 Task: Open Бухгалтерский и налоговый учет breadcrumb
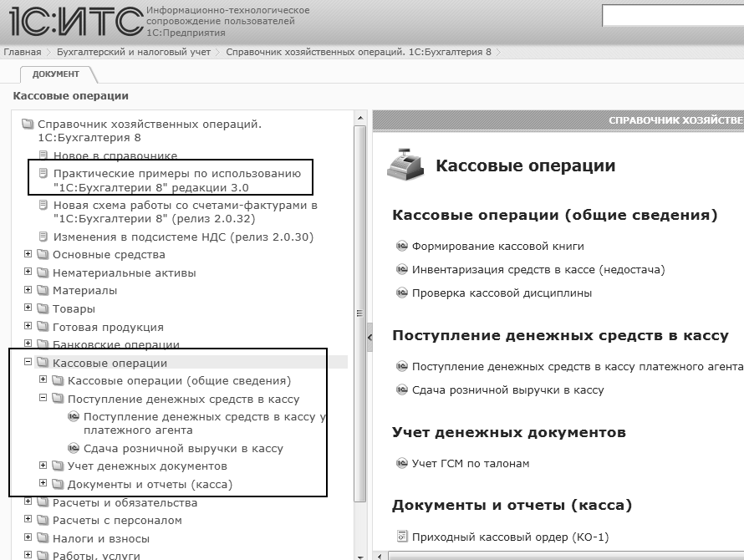(133, 52)
